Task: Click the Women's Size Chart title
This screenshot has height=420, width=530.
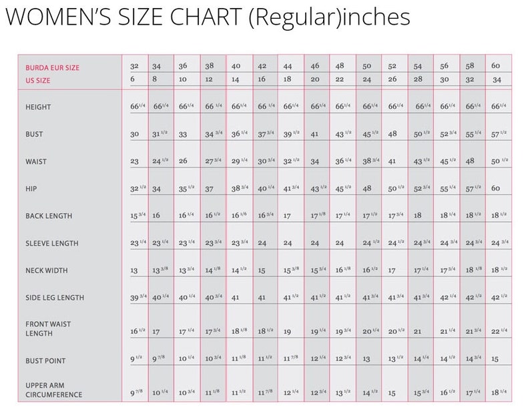Action: [208, 17]
